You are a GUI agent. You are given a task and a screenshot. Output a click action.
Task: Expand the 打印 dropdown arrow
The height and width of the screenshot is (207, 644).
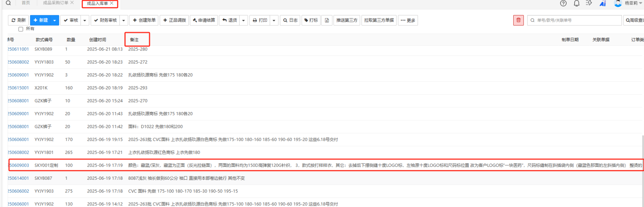pyautogui.click(x=274, y=20)
